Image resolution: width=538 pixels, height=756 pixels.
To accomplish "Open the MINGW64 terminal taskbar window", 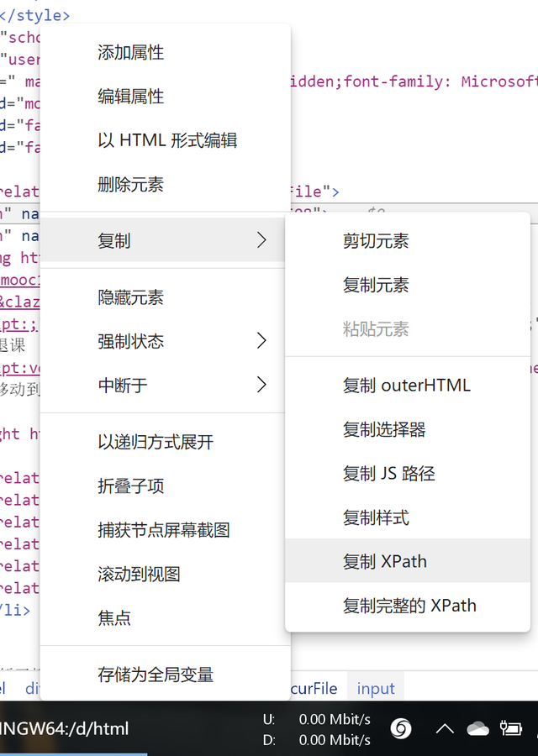I will (x=66, y=728).
